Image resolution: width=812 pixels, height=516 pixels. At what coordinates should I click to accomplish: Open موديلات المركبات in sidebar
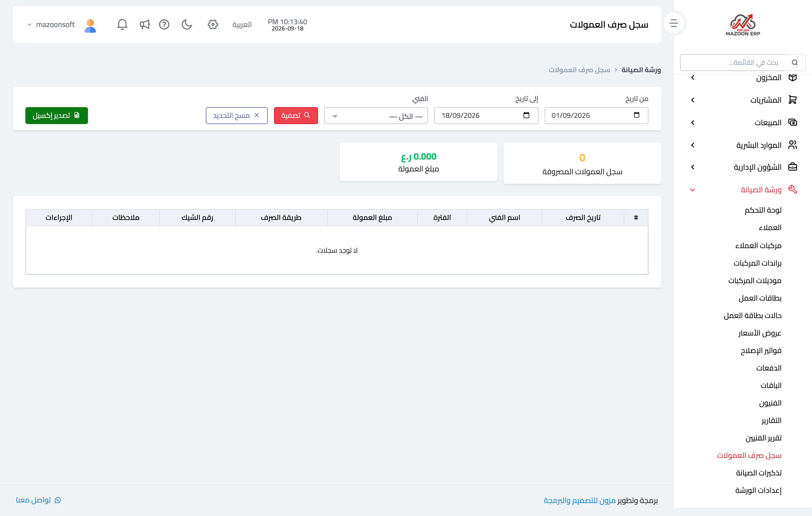point(755,280)
